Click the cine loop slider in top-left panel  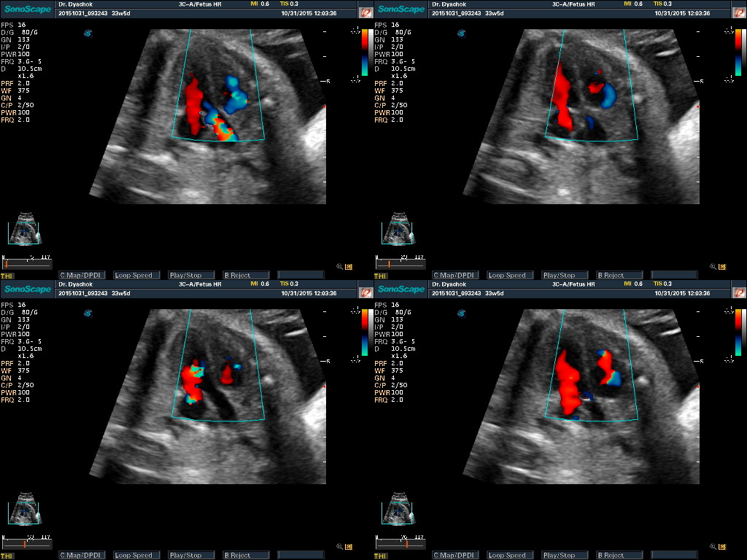point(29,263)
